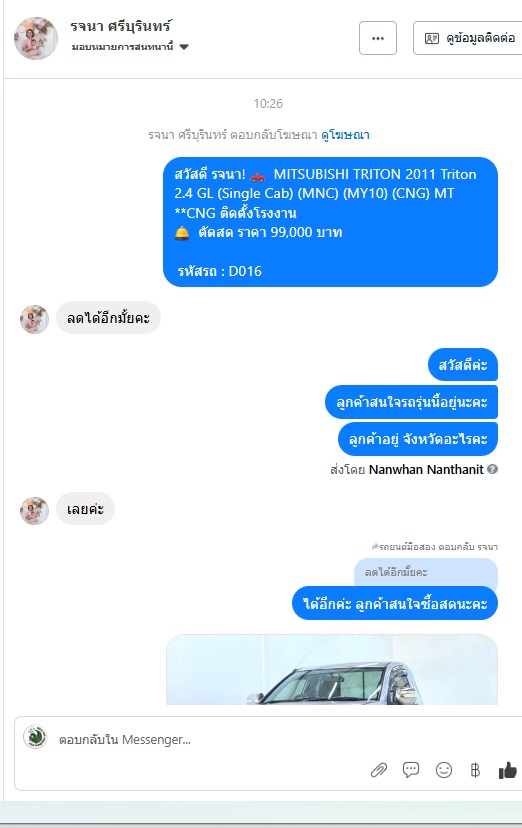
Task: Click the quoted ลดได้อีกมั้ยคะ reply preview
Action: tap(426, 572)
